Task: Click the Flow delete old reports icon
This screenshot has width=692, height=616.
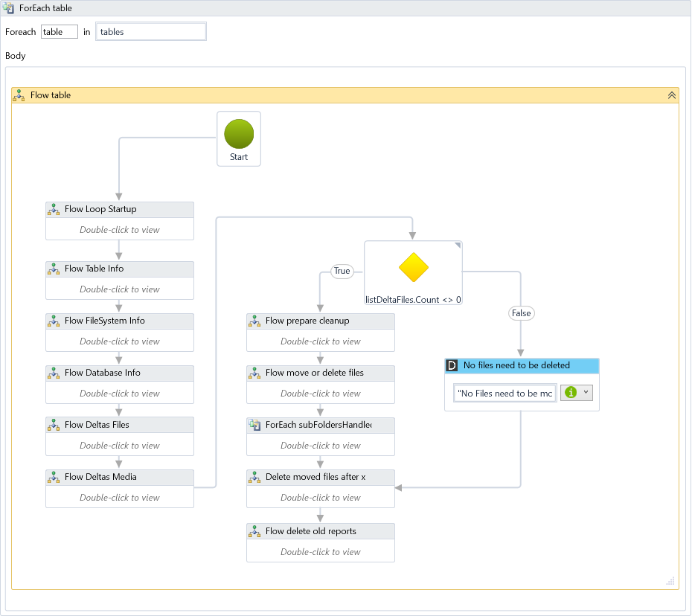Action: 254,532
